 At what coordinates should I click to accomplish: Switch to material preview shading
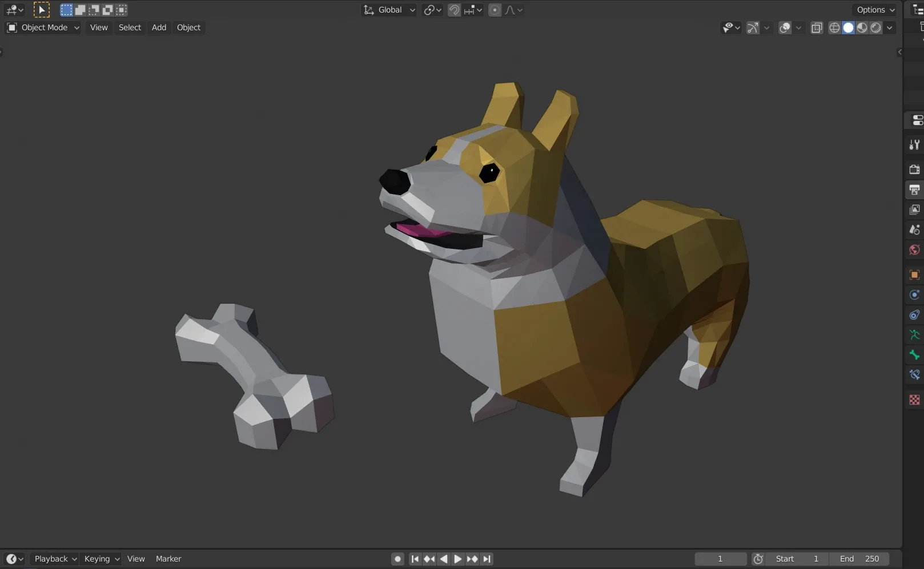tap(862, 27)
